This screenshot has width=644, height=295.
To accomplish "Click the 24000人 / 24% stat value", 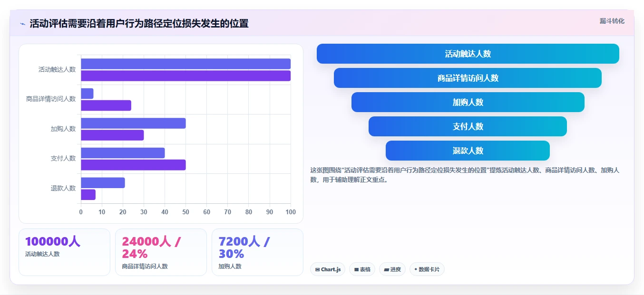I will 151,247.
